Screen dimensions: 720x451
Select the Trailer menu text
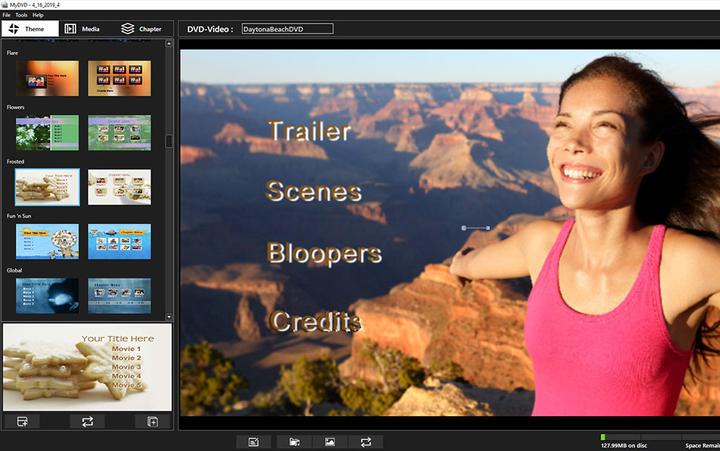tap(310, 131)
